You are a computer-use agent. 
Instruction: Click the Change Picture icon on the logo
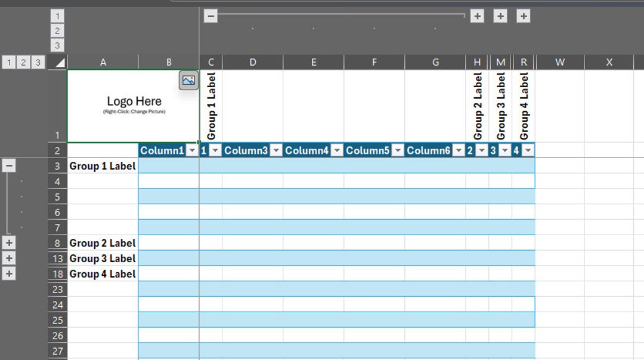[x=188, y=81]
